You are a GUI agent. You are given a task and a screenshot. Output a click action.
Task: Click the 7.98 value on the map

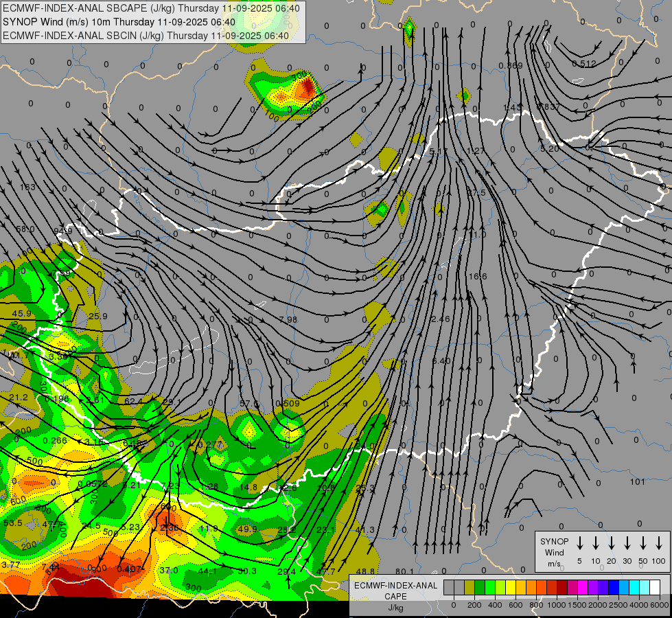coord(288,319)
